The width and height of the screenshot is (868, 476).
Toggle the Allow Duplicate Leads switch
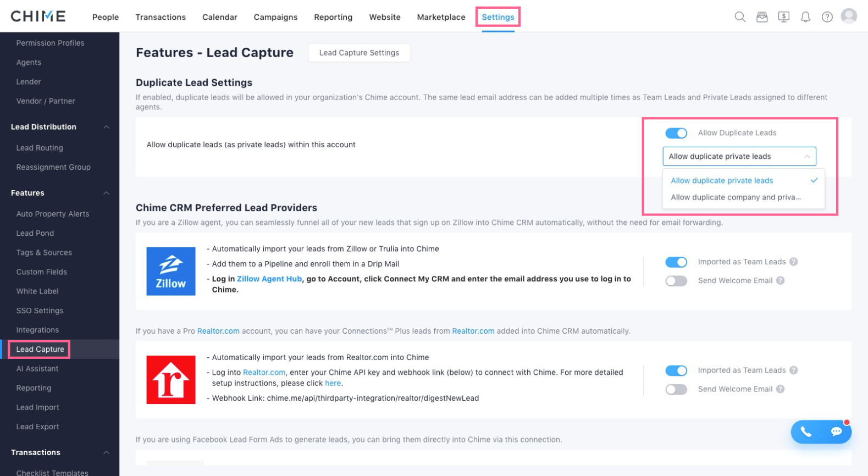coord(676,133)
